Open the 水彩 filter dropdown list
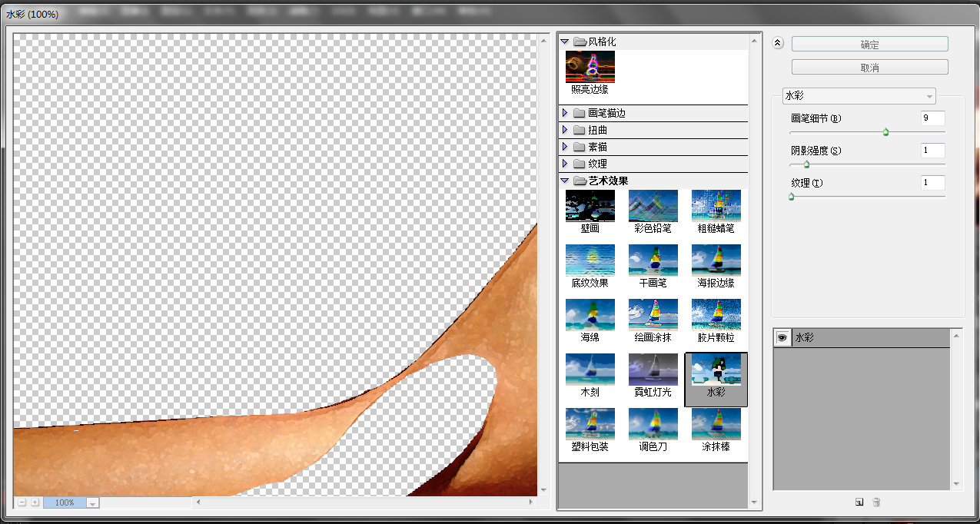 pos(859,96)
